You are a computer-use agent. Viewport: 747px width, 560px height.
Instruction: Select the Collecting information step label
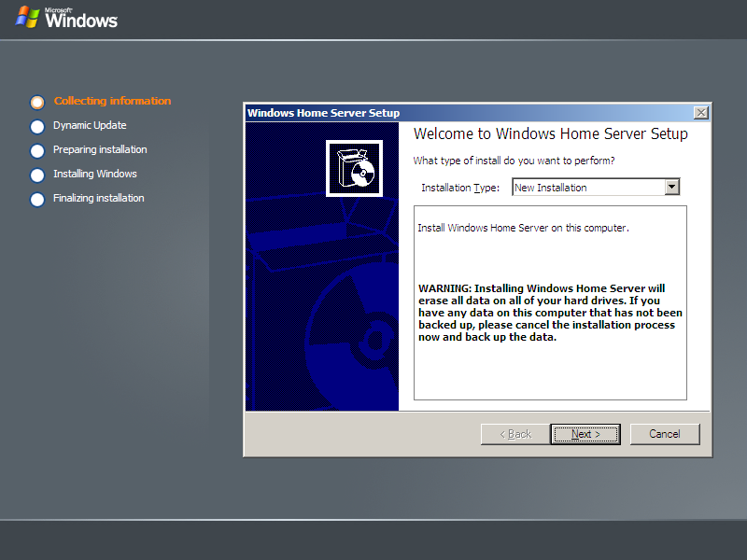pos(112,101)
